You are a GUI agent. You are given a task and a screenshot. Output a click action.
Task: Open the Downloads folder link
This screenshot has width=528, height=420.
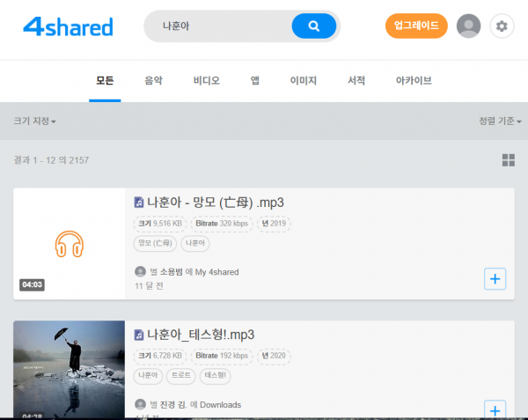221,404
